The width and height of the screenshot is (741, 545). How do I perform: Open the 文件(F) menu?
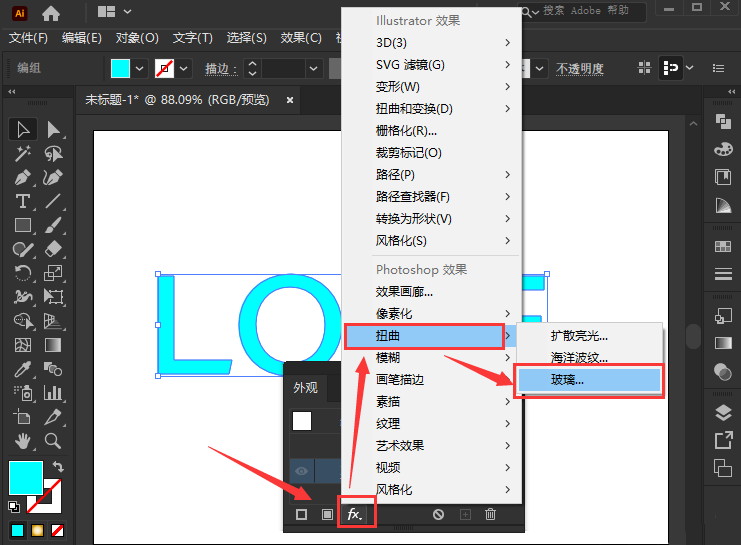(28, 38)
